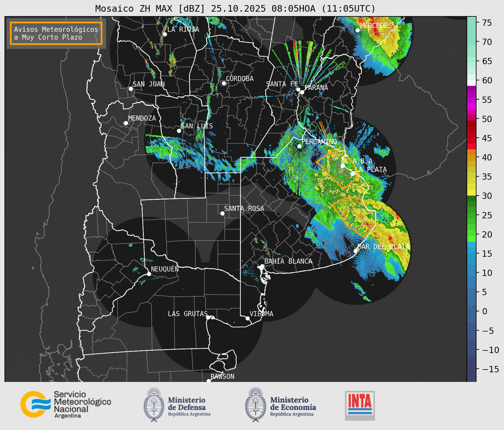Click the San Luis city marker dot
Viewport: 504px width, 430px height.
179,131
